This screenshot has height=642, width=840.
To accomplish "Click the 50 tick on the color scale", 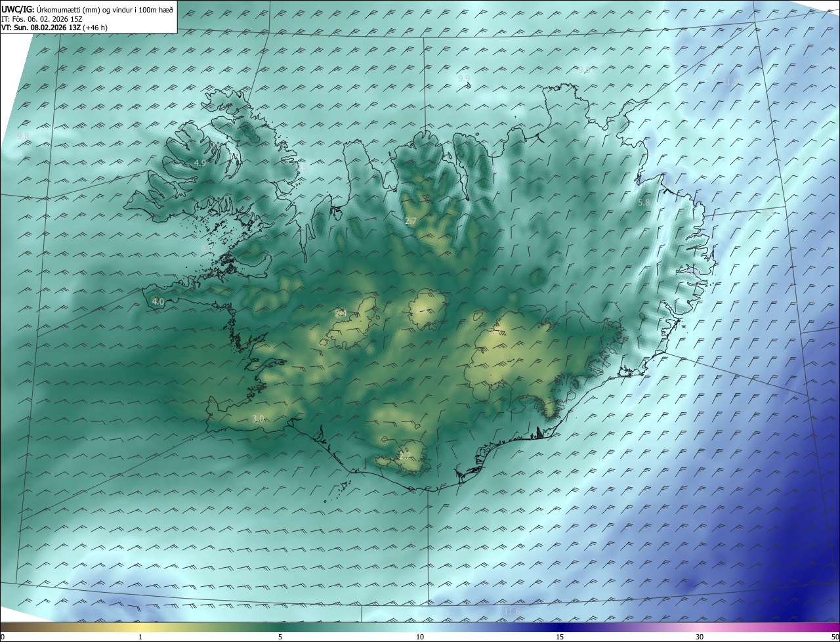I will (x=835, y=637).
